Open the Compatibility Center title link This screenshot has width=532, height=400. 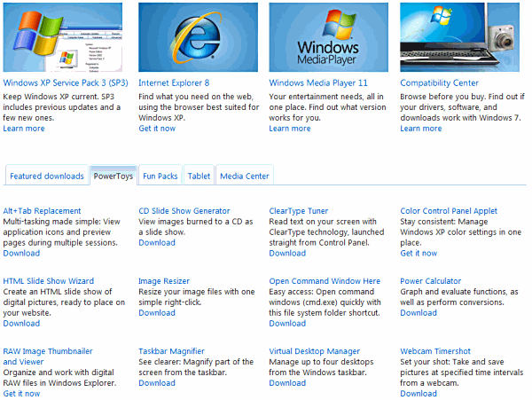440,82
